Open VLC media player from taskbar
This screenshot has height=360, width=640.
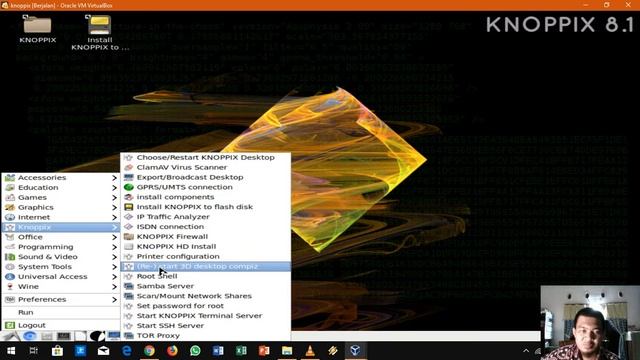[310, 351]
